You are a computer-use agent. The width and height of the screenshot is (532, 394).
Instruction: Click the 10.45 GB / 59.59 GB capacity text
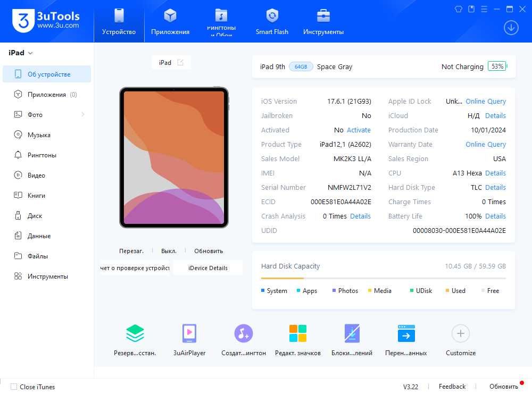pyautogui.click(x=475, y=266)
